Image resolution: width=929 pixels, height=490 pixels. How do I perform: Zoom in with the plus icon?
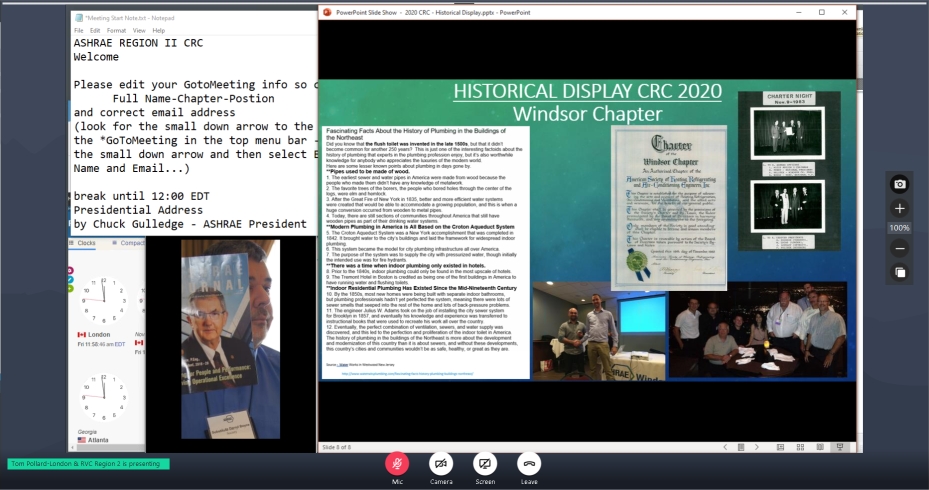[x=899, y=208]
